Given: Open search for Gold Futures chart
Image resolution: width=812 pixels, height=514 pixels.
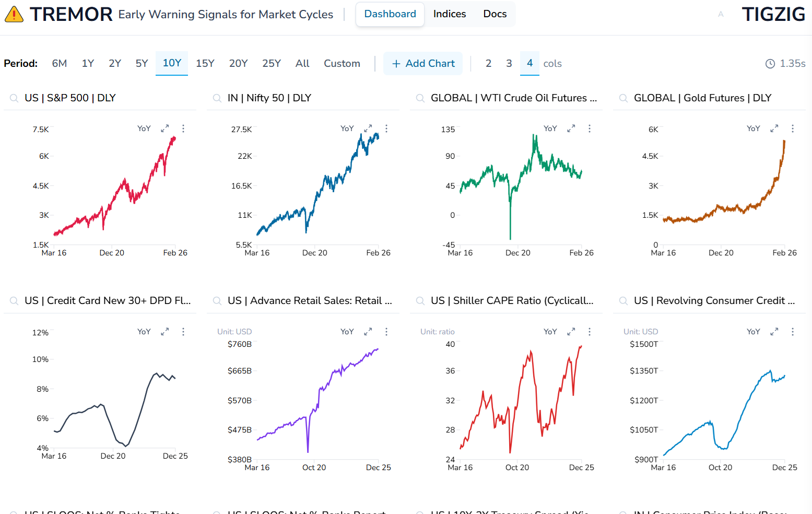Looking at the screenshot, I should click(x=623, y=98).
